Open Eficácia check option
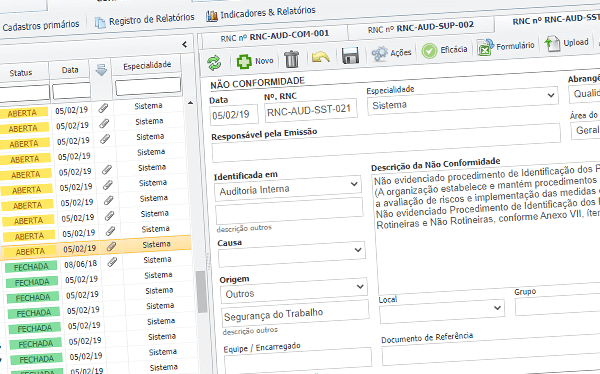The height and width of the screenshot is (374, 600). pyautogui.click(x=444, y=50)
